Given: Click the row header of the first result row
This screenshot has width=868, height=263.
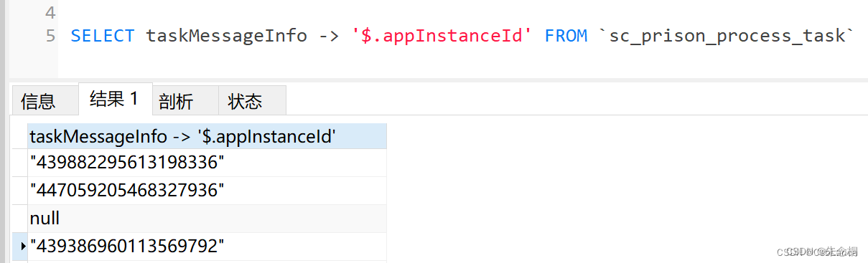Looking at the screenshot, I should [20, 163].
